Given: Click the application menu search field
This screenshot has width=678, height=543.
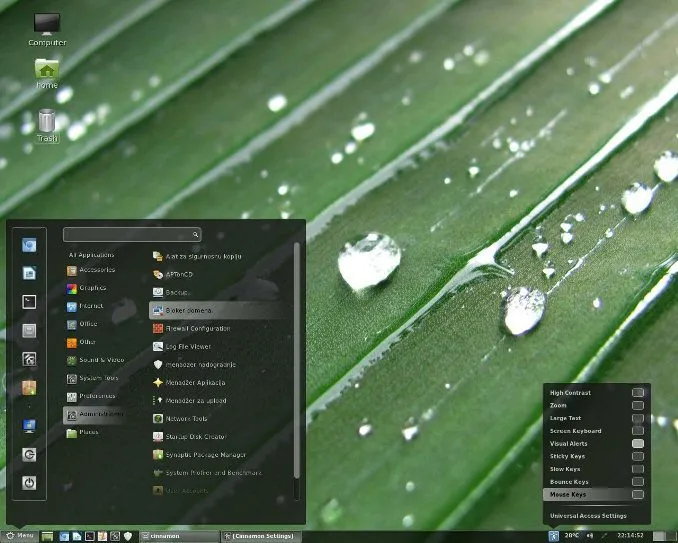Looking at the screenshot, I should 131,234.
